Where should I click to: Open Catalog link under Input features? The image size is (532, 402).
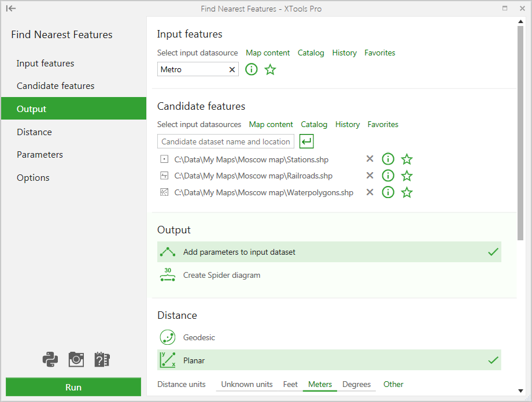click(311, 53)
